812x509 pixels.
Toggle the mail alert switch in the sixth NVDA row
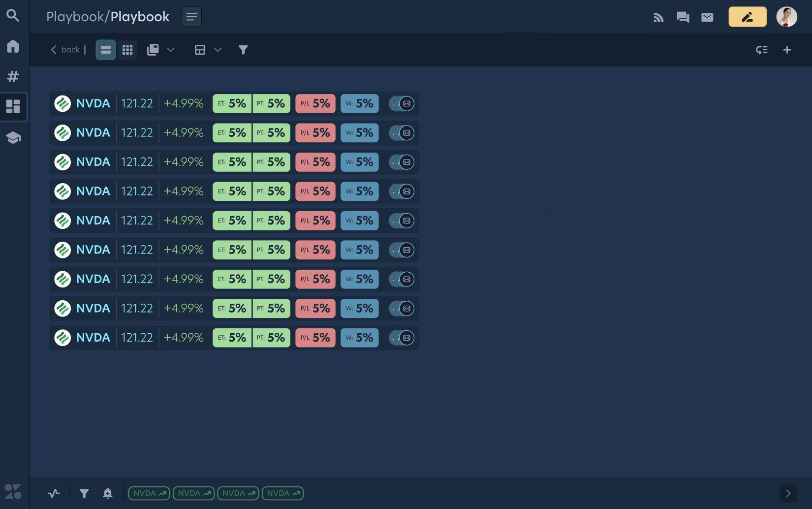tap(402, 250)
